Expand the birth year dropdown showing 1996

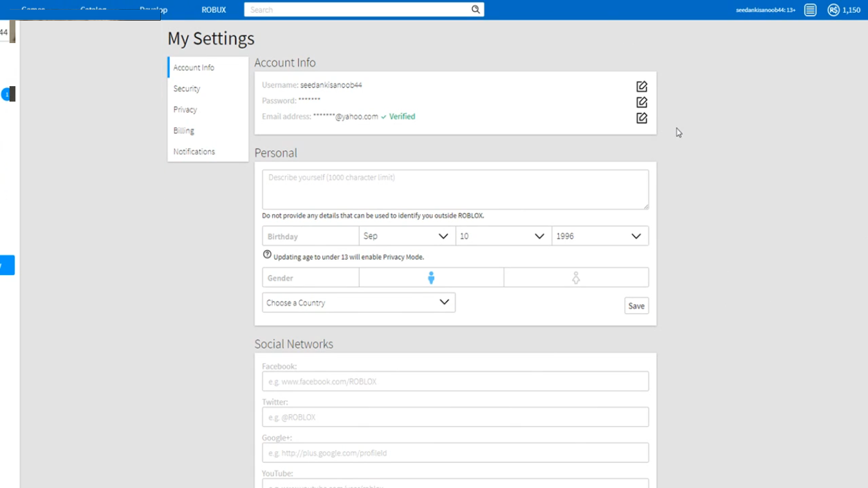(600, 236)
